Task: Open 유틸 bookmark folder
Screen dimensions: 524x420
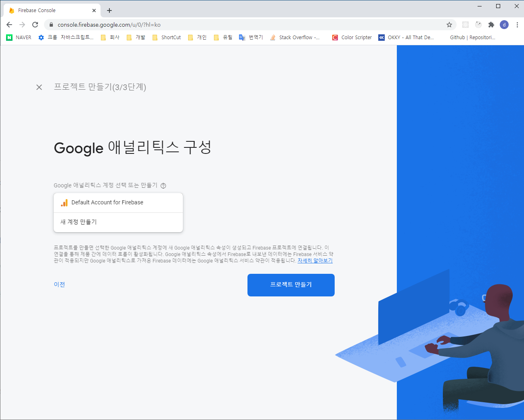Action: pyautogui.click(x=223, y=38)
